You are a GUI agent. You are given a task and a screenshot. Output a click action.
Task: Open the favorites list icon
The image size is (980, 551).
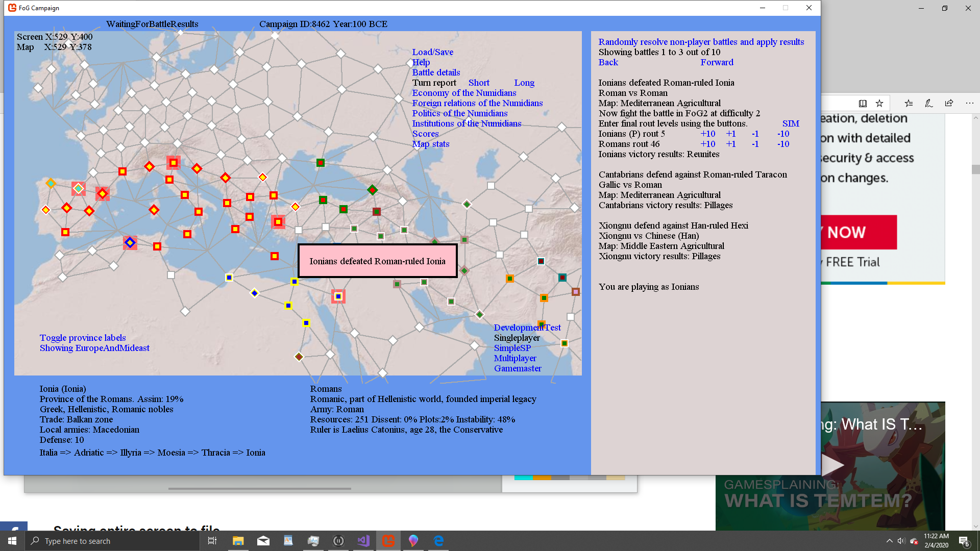point(909,103)
